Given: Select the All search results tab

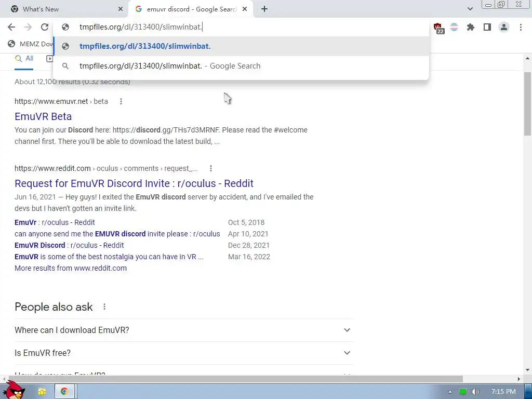Looking at the screenshot, I should pos(24,59).
